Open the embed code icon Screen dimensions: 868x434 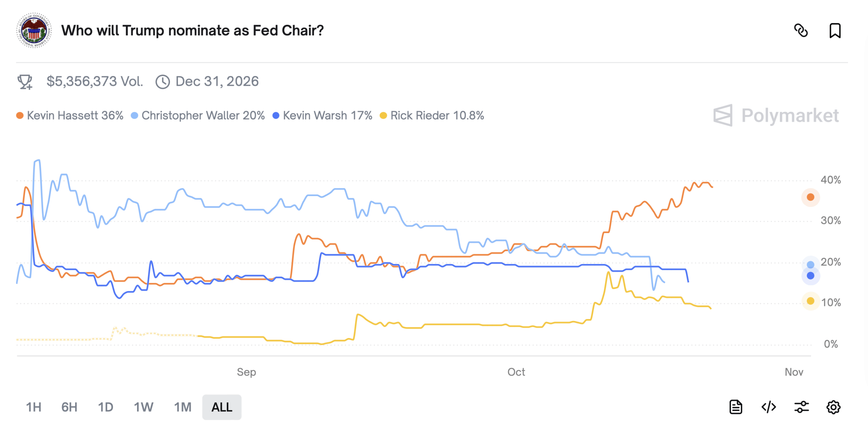pos(768,407)
